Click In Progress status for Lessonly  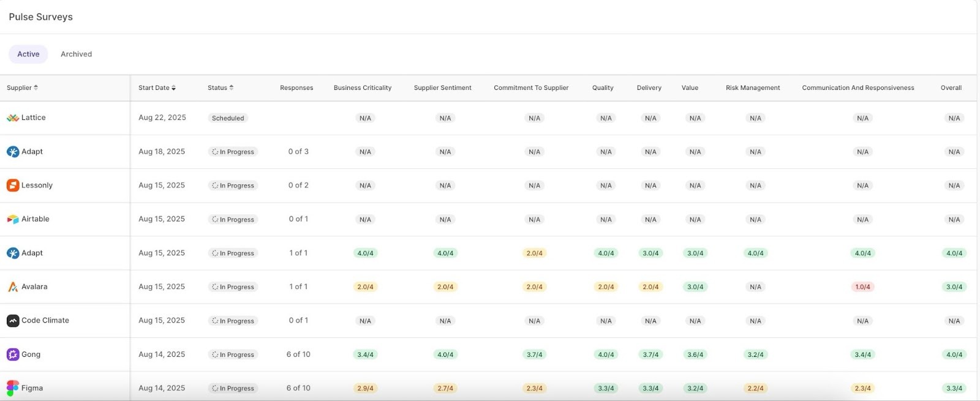[233, 186]
